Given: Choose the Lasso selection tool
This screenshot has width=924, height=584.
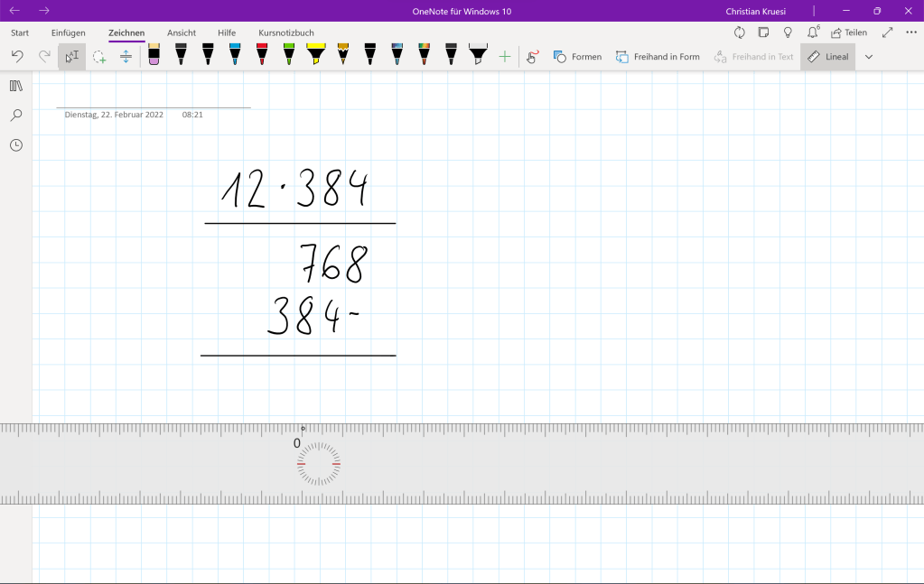Looking at the screenshot, I should (x=99, y=57).
